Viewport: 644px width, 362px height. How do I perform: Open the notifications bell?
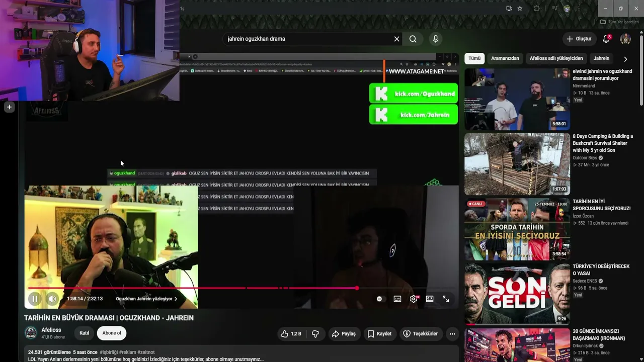point(606,39)
